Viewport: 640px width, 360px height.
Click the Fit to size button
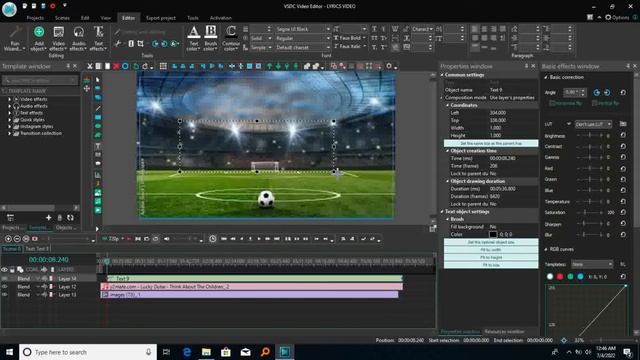(x=491, y=265)
